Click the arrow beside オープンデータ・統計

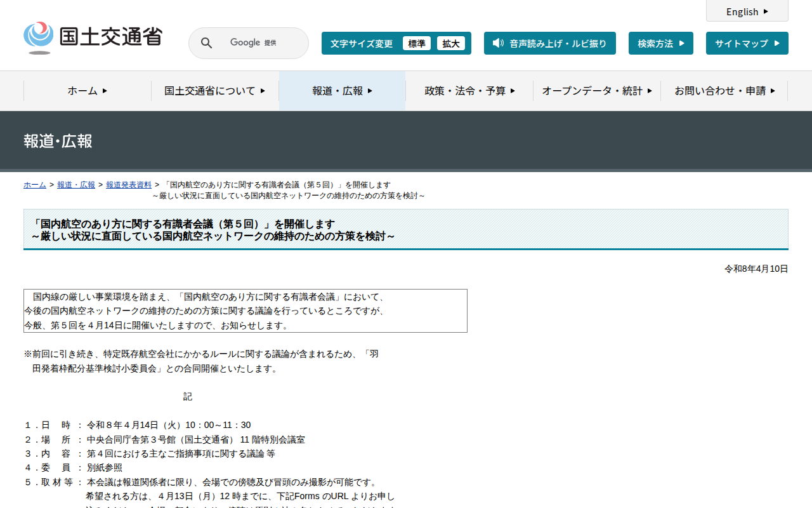pyautogui.click(x=650, y=91)
